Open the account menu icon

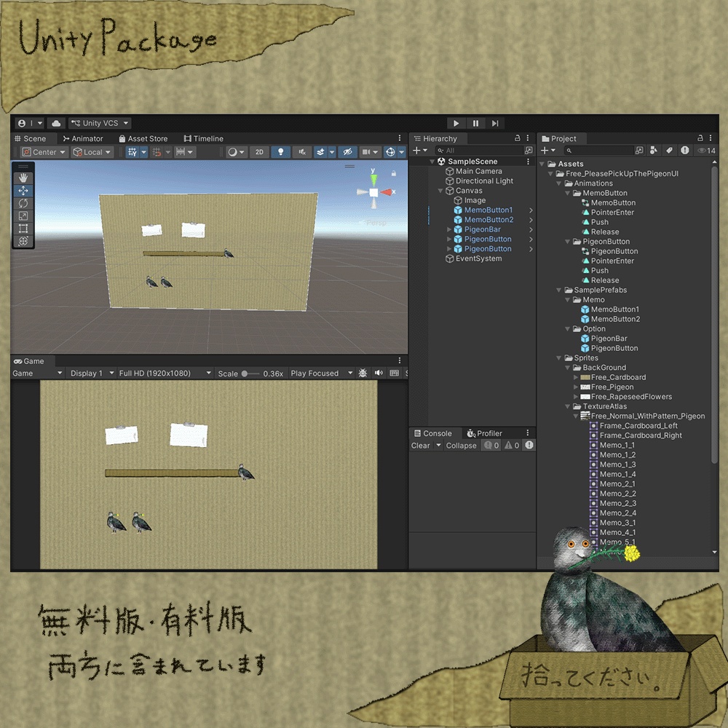coord(30,123)
